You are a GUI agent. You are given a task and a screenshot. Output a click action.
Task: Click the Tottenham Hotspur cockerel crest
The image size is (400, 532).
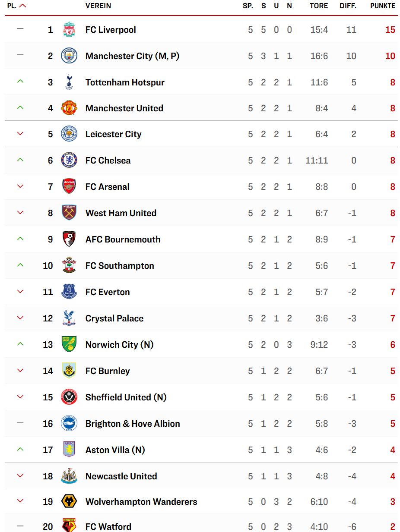[x=69, y=82]
